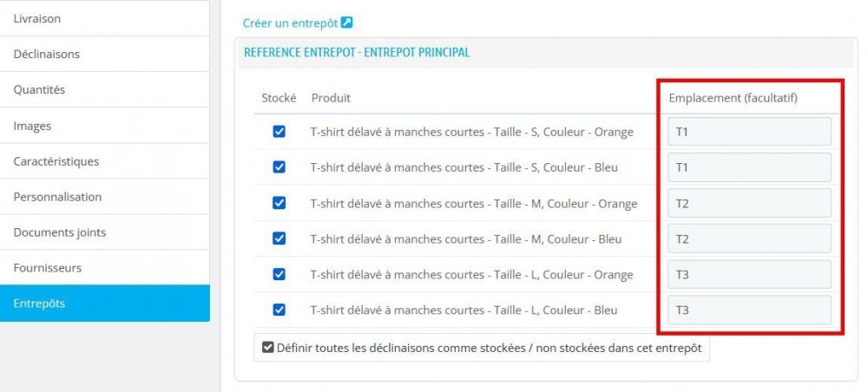This screenshot has width=868, height=392.
Task: Switch to the Personnalisation tab
Action: (x=104, y=197)
